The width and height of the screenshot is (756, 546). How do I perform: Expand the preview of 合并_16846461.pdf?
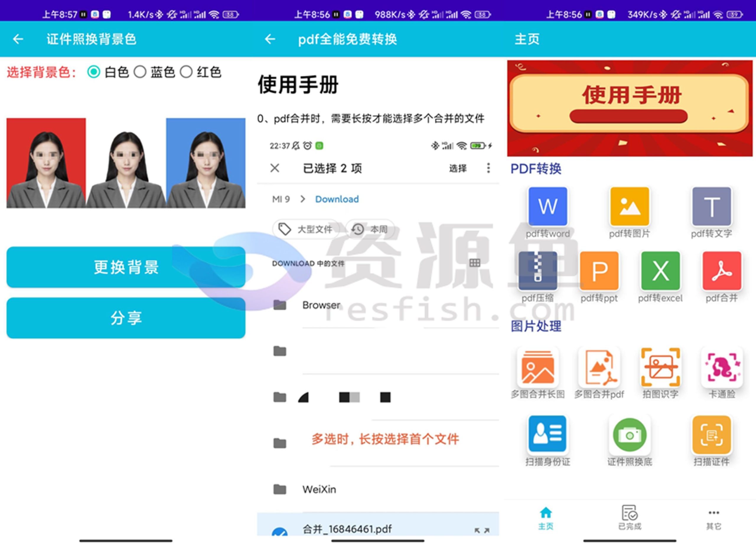click(482, 530)
